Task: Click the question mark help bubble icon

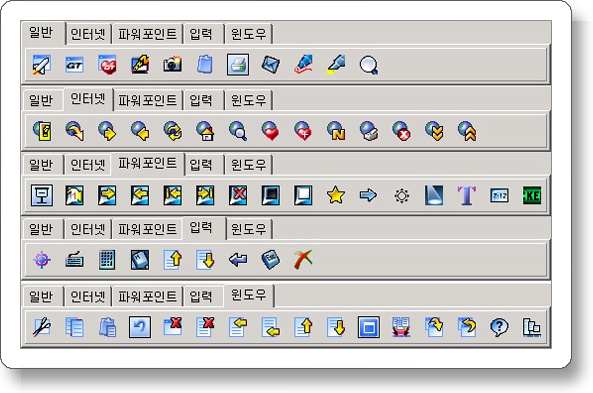Action: 500,327
